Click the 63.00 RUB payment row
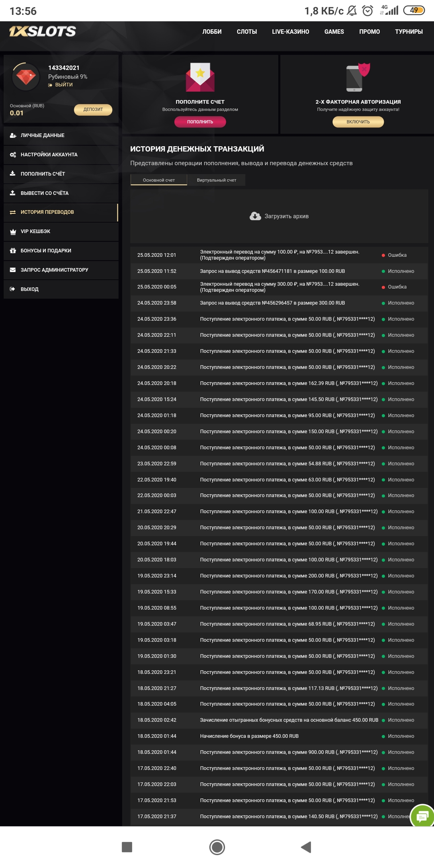The image size is (434, 868). point(279,480)
